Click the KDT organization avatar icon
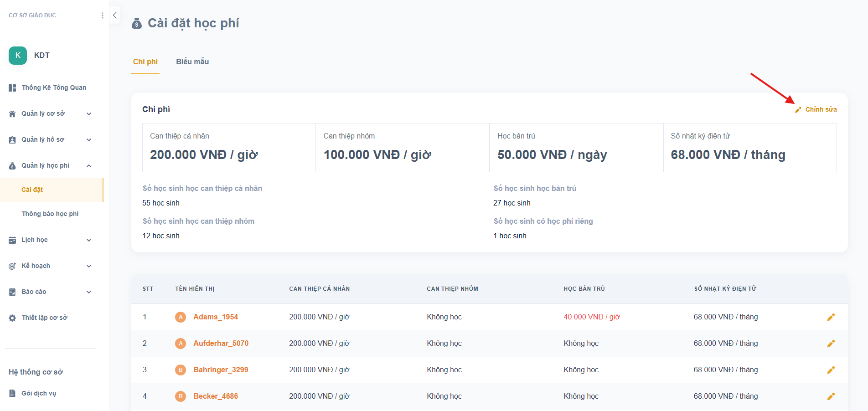The height and width of the screenshot is (411, 868). (18, 56)
